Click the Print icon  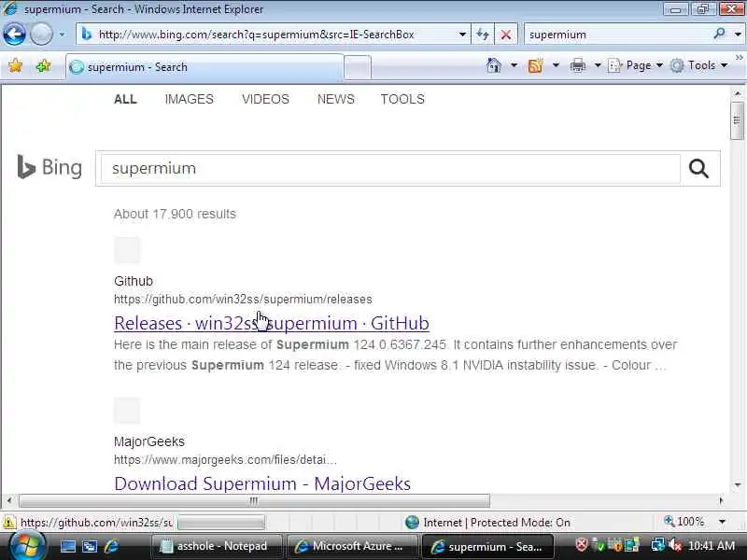pos(577,65)
